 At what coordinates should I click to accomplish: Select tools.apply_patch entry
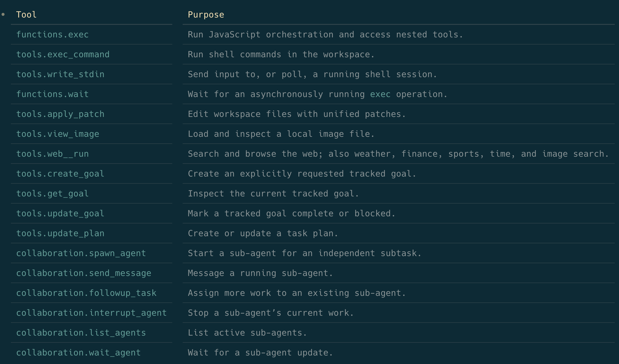point(60,114)
